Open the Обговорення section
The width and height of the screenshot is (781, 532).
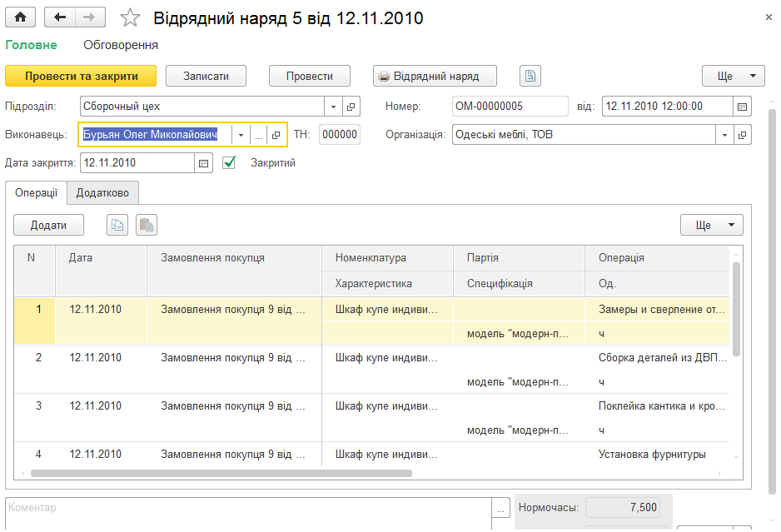click(121, 45)
